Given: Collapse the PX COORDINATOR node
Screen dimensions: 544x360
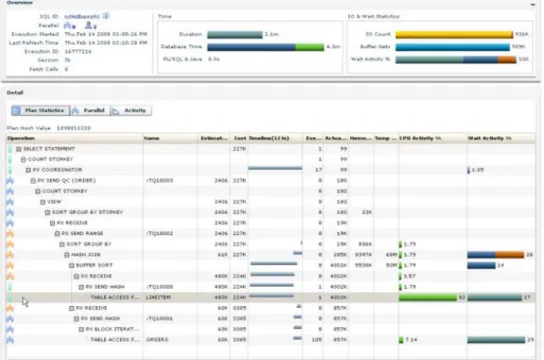Looking at the screenshot, I should coord(28,170).
